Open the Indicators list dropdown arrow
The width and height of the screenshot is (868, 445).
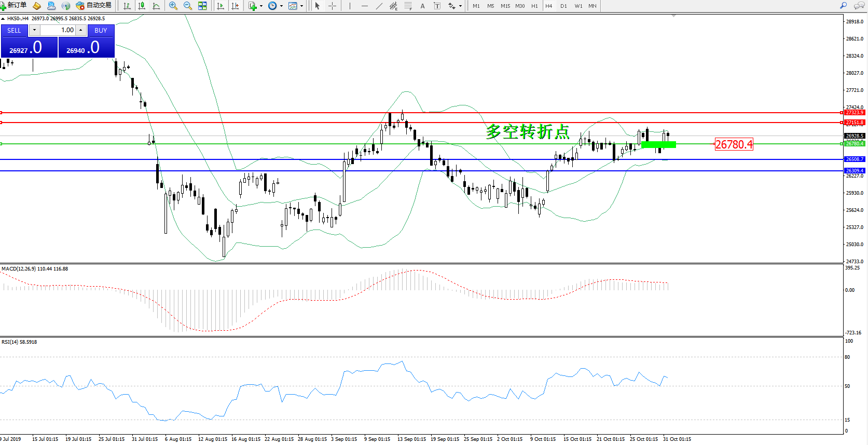coord(261,6)
